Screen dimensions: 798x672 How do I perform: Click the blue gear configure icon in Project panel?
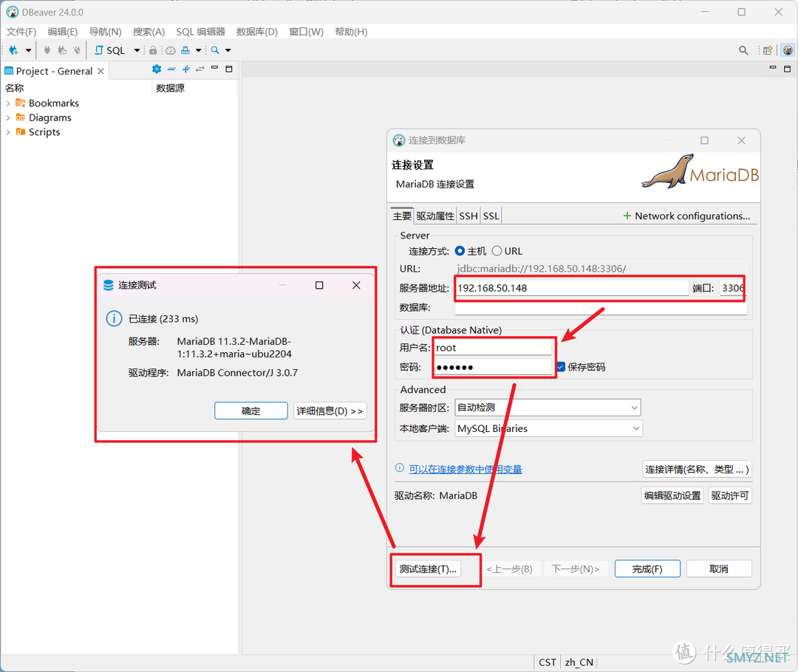coord(157,69)
